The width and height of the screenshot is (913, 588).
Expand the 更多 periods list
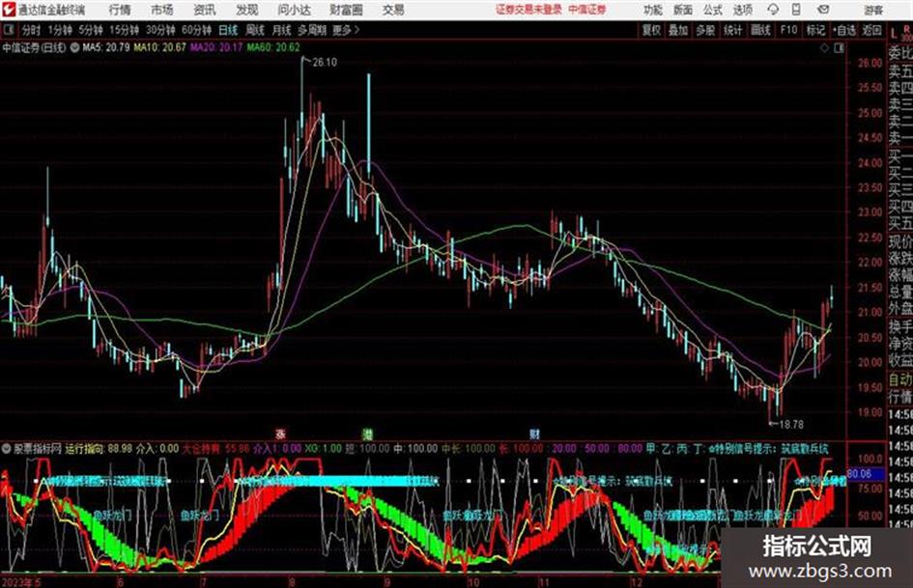345,30
